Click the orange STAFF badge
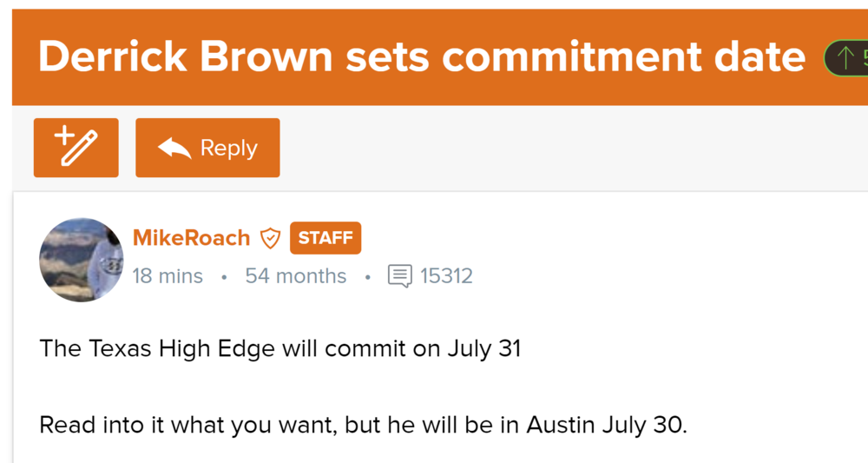Image resolution: width=868 pixels, height=463 pixels. click(x=325, y=238)
